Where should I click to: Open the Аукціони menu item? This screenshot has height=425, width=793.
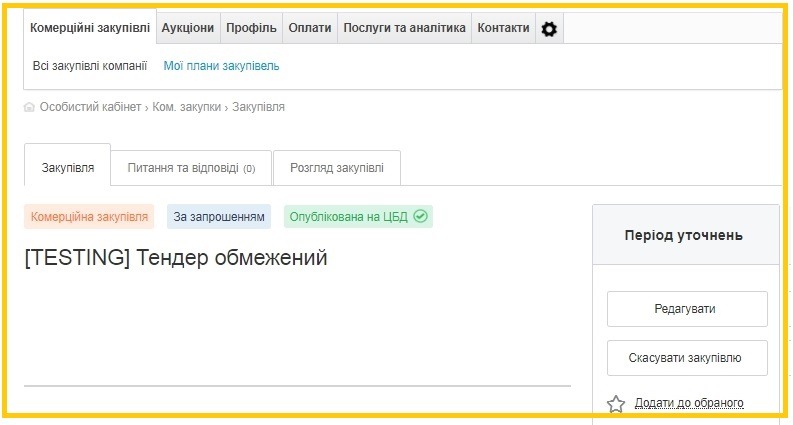(x=187, y=29)
